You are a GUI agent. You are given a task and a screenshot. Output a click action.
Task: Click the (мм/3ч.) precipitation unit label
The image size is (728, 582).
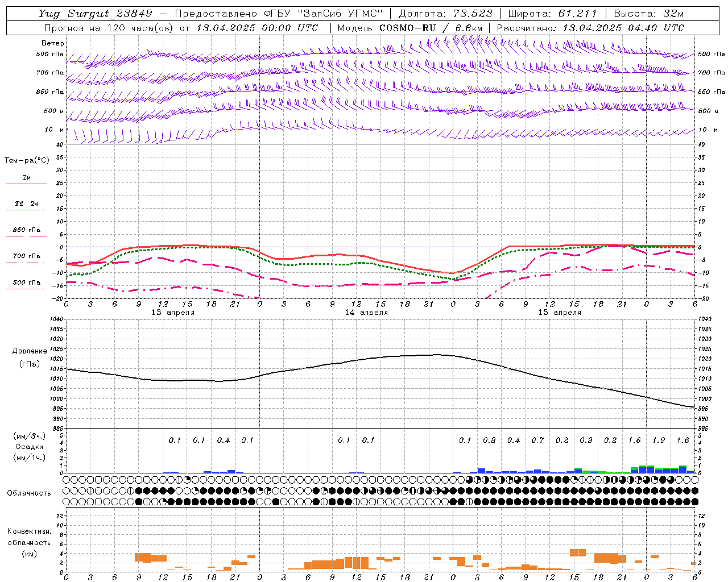tap(30, 436)
